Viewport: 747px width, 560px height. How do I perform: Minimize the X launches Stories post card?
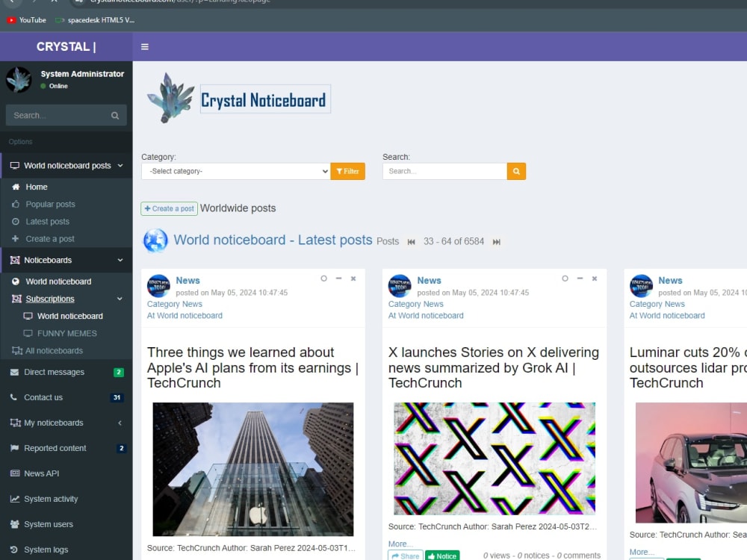point(580,279)
